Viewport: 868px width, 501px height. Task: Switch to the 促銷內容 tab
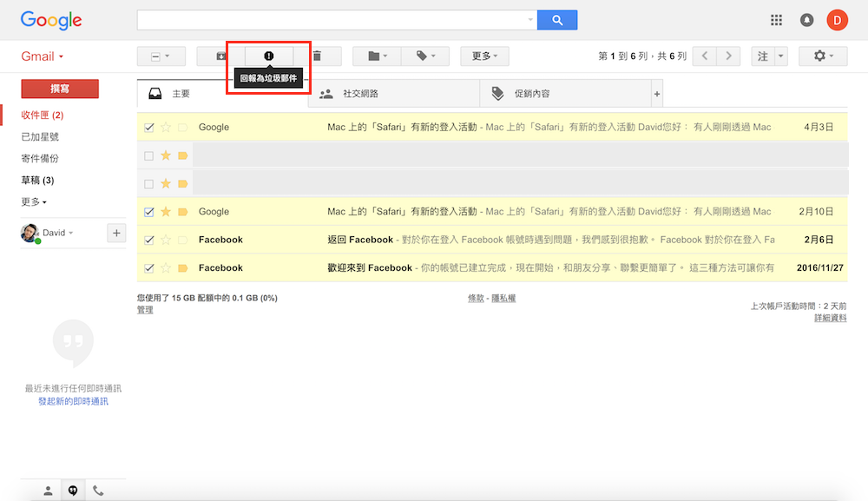pyautogui.click(x=565, y=94)
